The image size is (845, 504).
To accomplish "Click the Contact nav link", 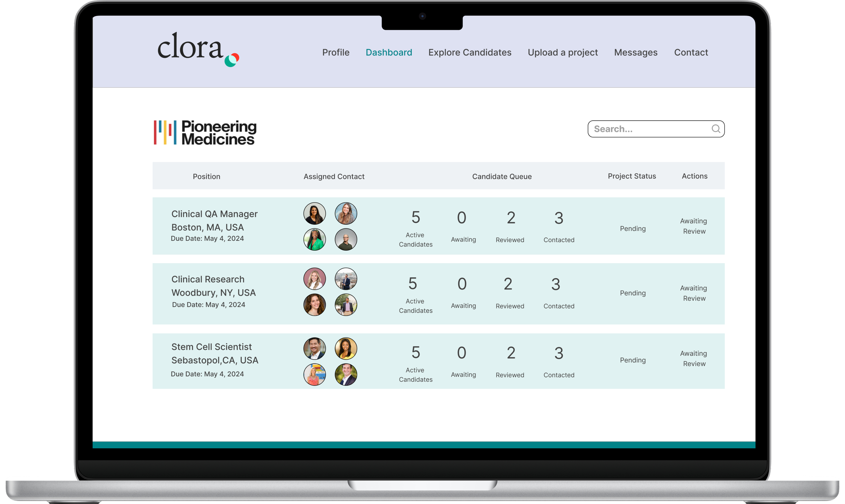I will (691, 52).
